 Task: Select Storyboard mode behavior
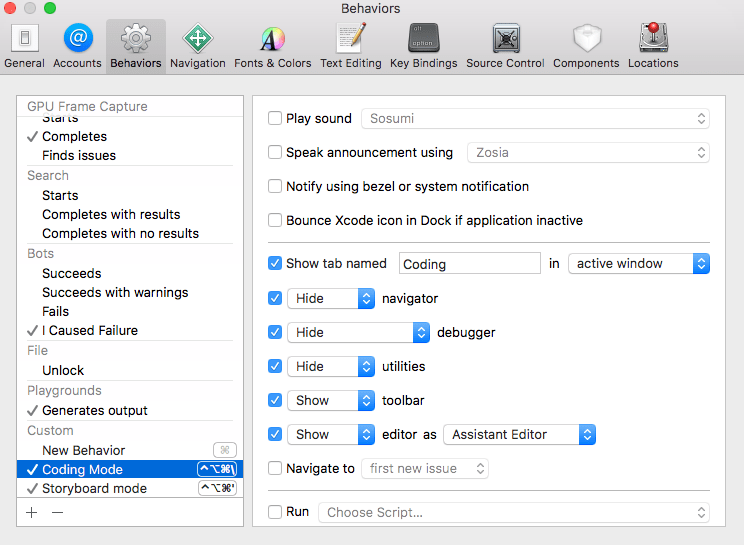pyautogui.click(x=94, y=489)
